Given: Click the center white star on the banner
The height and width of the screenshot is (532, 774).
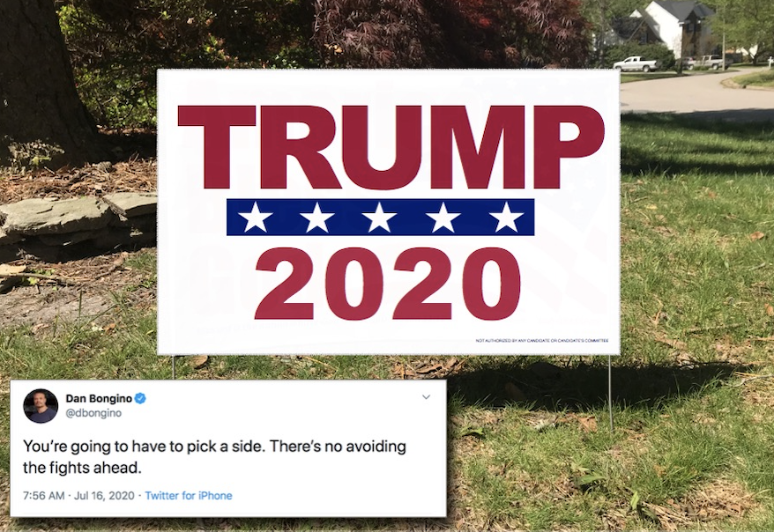Looking at the screenshot, I should (x=379, y=217).
